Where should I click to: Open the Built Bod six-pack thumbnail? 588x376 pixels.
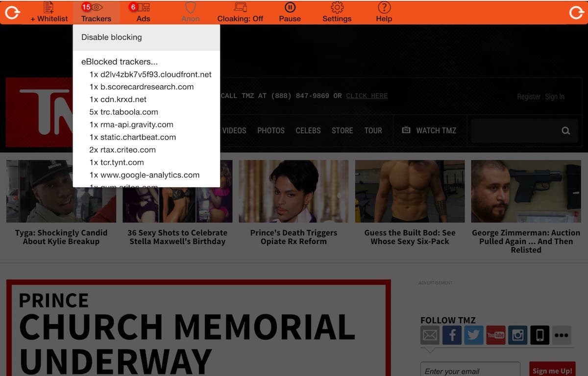click(x=410, y=191)
